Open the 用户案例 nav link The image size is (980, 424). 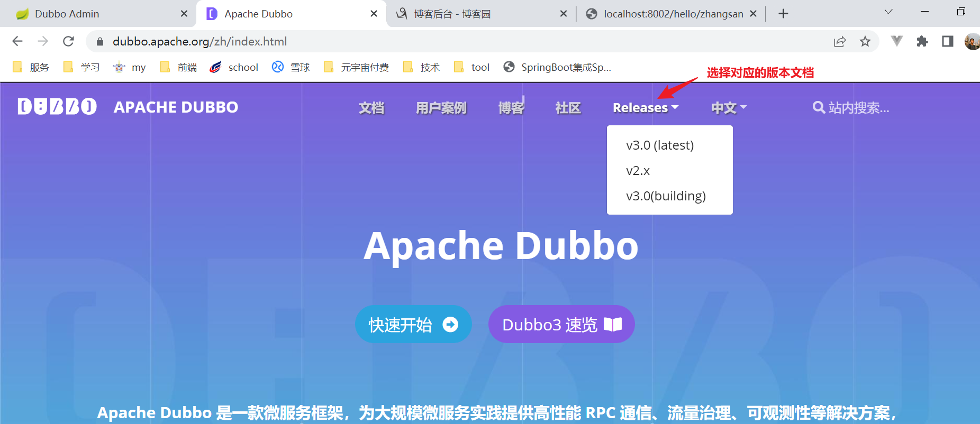point(441,108)
